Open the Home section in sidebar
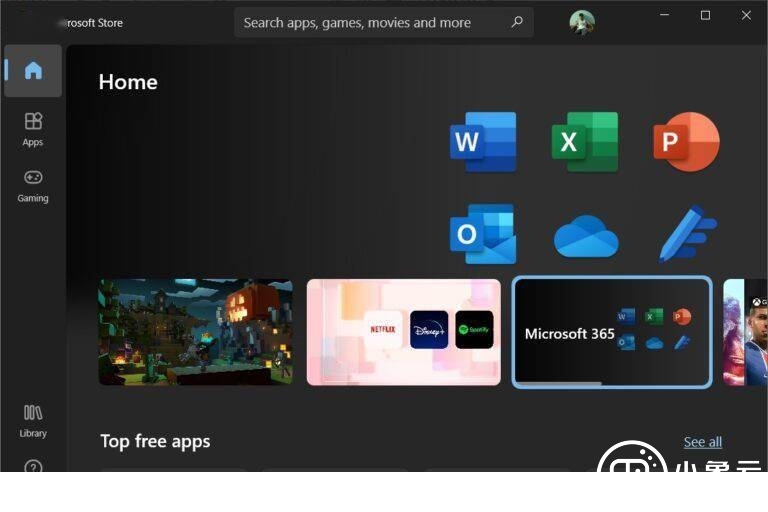The height and width of the screenshot is (512, 768). tap(33, 71)
